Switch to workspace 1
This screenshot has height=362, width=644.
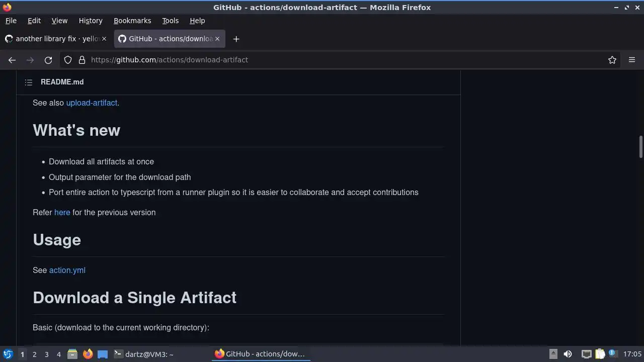22,354
